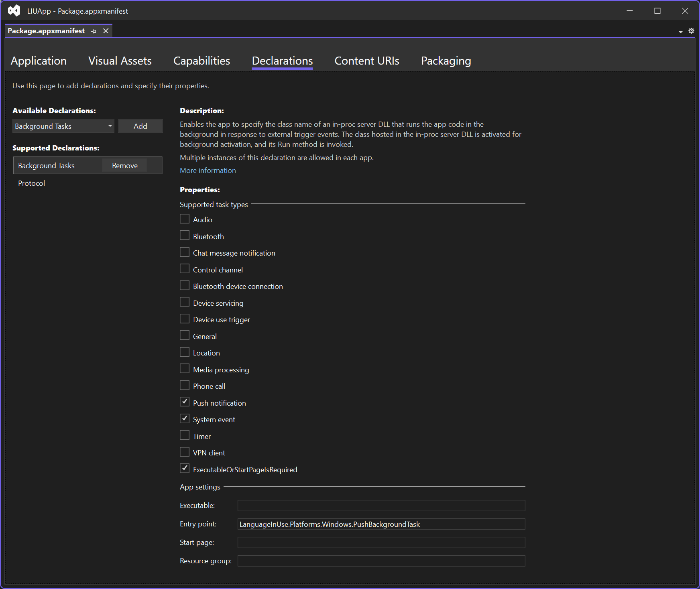Screen dimensions: 700x589
Task: Uncheck ExecutableOrStartPageIsRequired
Action: [185, 469]
